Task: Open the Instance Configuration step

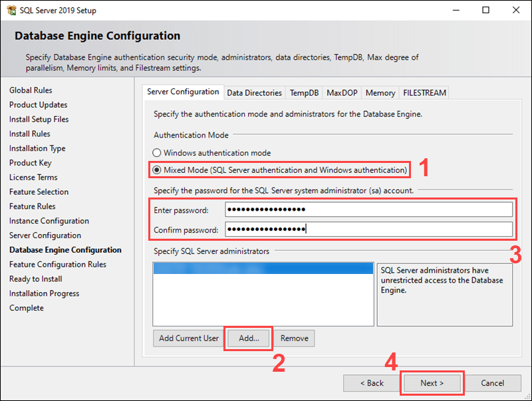Action: [x=49, y=220]
